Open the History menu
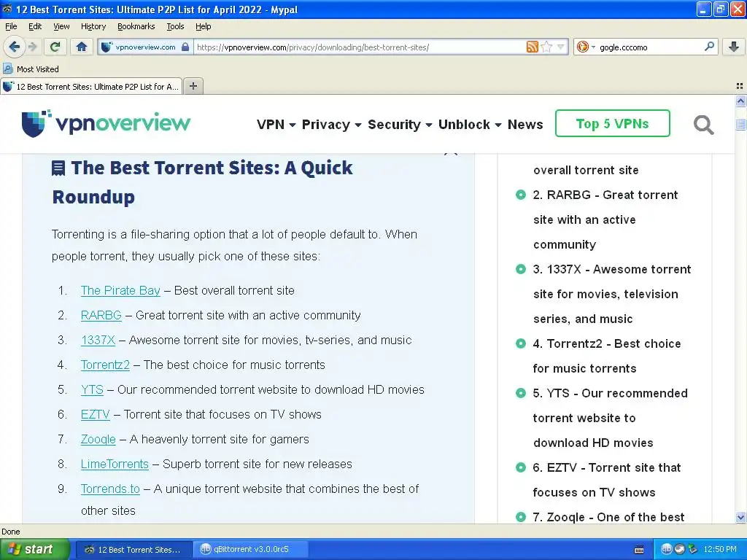747x560 pixels. tap(93, 26)
